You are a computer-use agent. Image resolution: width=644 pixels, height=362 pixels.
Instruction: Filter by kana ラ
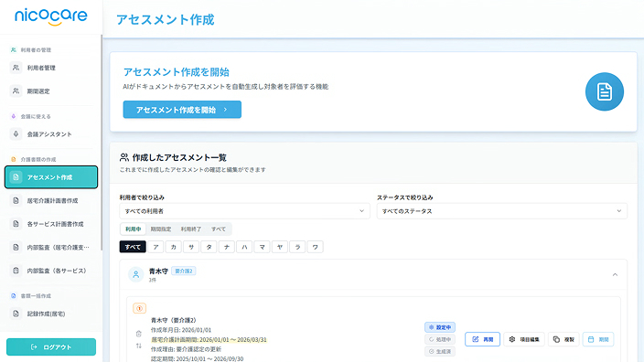[x=297, y=247]
